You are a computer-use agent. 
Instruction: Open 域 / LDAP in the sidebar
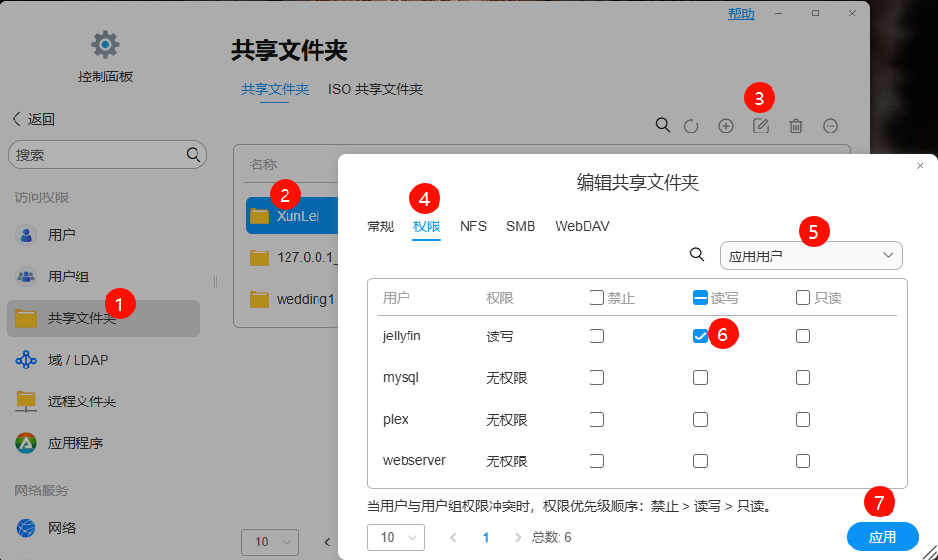tap(104, 360)
